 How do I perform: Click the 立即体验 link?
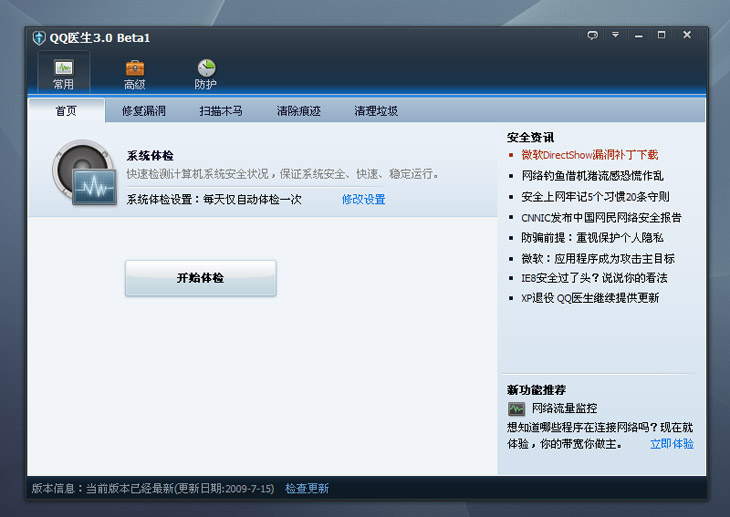tap(671, 444)
